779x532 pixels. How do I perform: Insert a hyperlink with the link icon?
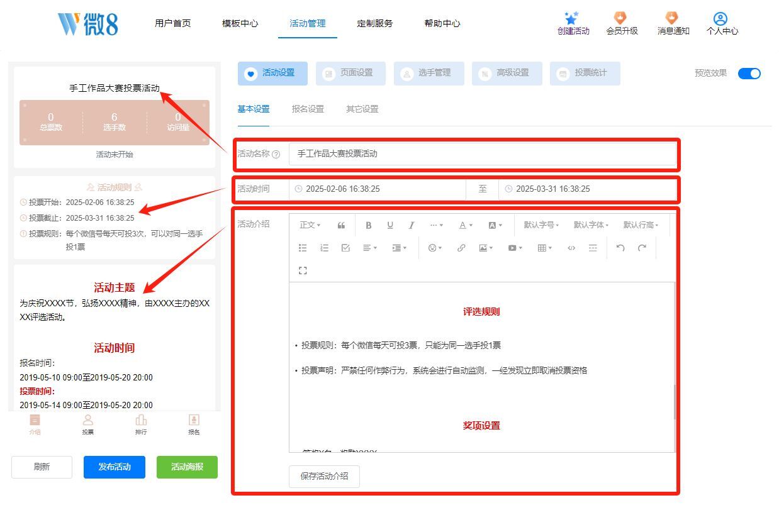(461, 248)
